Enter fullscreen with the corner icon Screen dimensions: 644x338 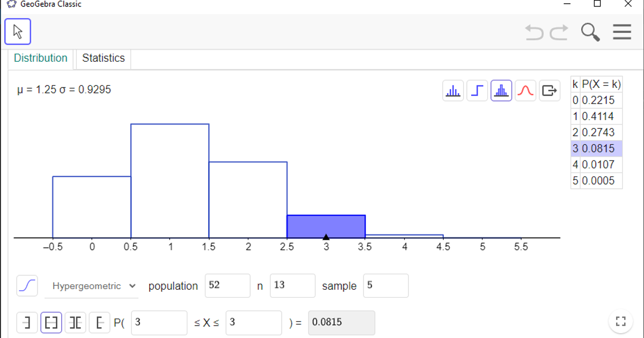[x=621, y=321]
